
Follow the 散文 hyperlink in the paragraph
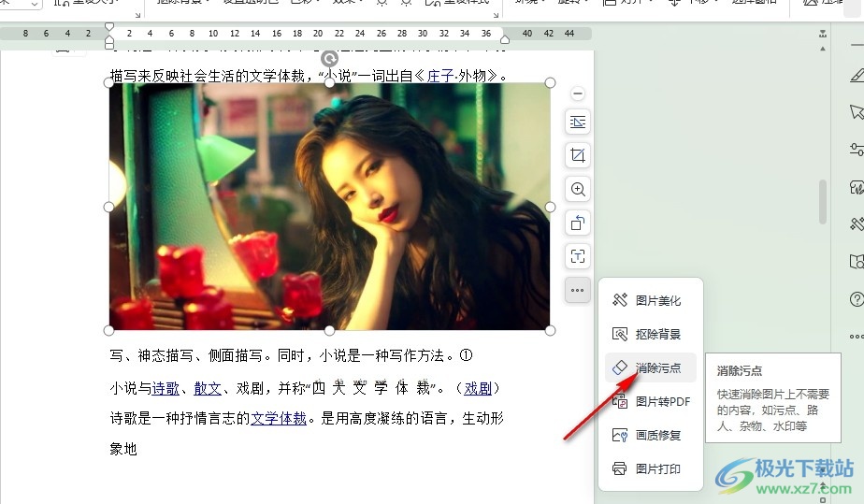coord(208,388)
